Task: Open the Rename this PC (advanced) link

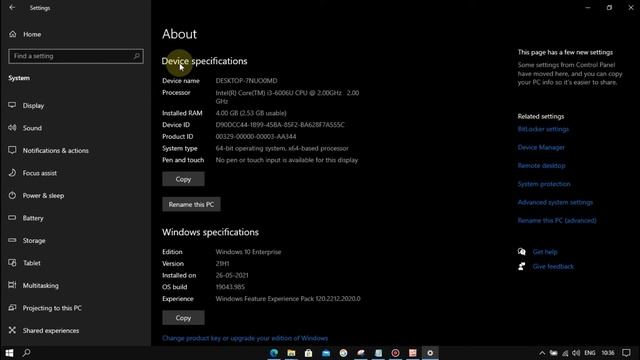Action: [x=557, y=220]
